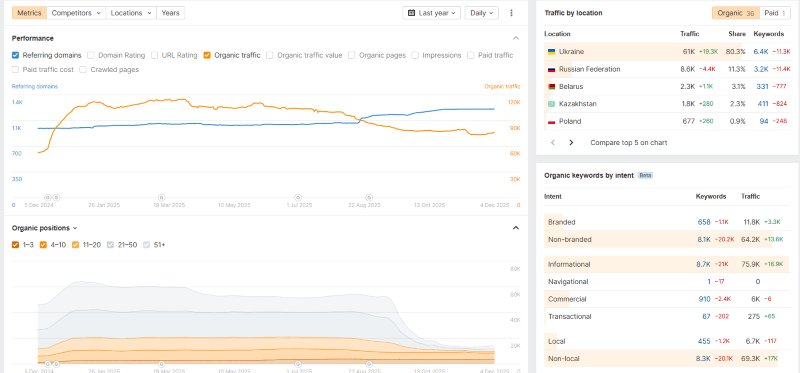The width and height of the screenshot is (800, 373).
Task: Click Google update marker near 1 Jul 2025
Action: click(298, 197)
